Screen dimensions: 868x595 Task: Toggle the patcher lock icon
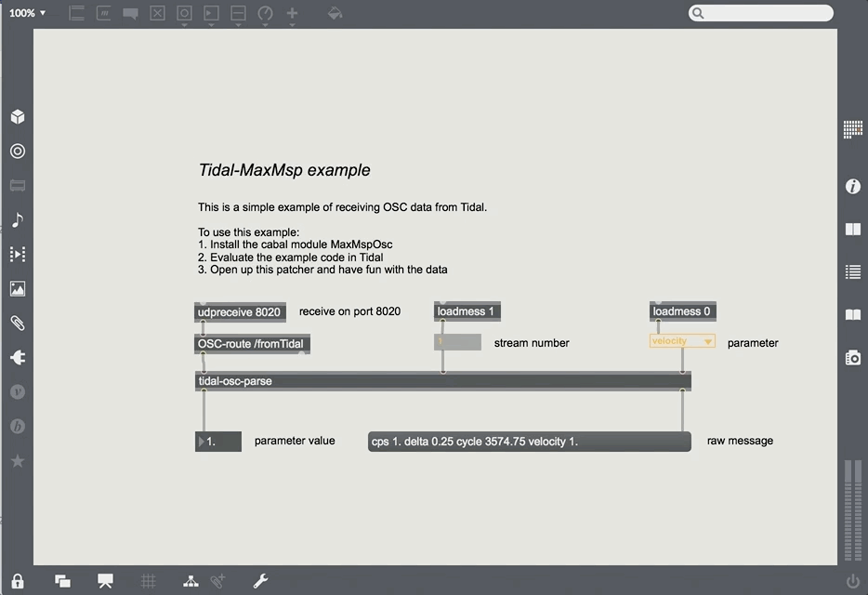[18, 581]
